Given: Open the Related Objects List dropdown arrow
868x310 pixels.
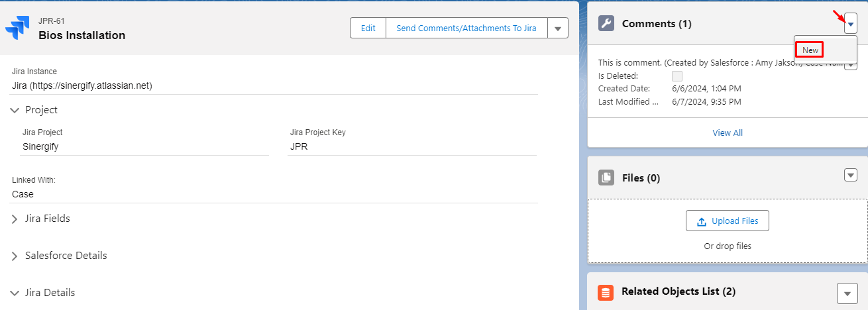Looking at the screenshot, I should pyautogui.click(x=847, y=293).
